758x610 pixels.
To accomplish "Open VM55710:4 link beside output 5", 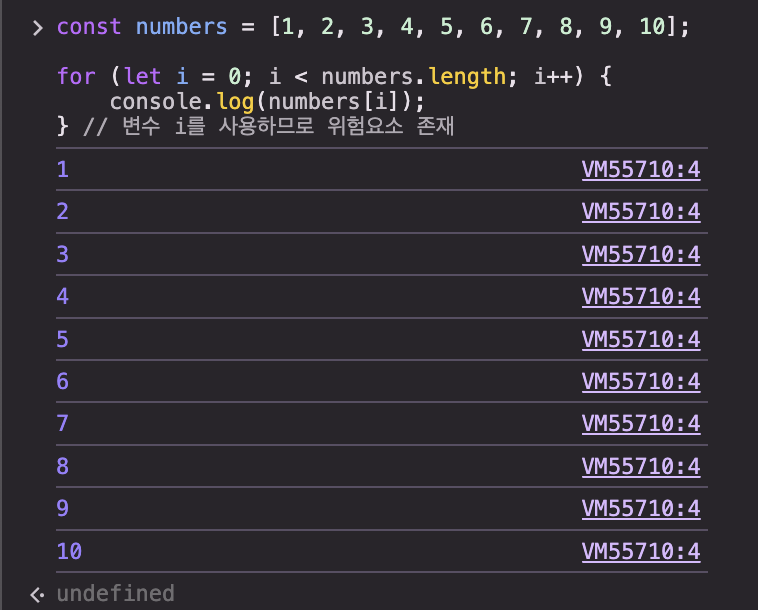I will (641, 339).
